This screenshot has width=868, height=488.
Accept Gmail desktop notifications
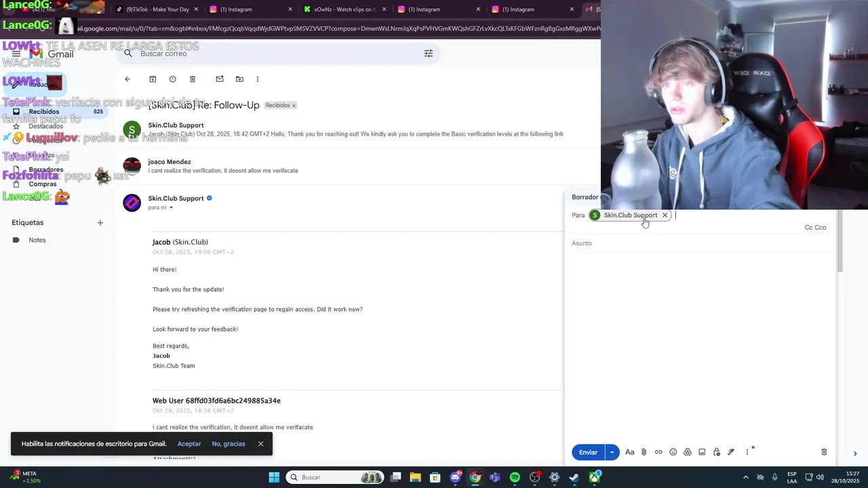click(189, 444)
